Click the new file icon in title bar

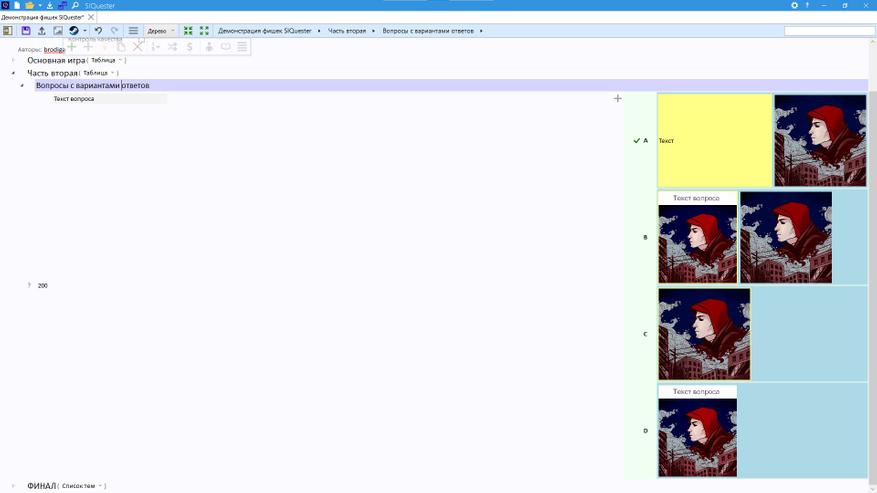tap(17, 5)
